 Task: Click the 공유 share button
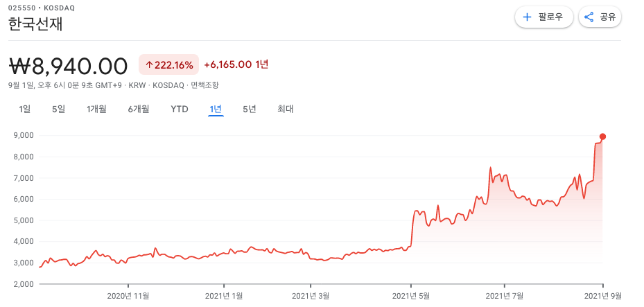[x=600, y=17]
